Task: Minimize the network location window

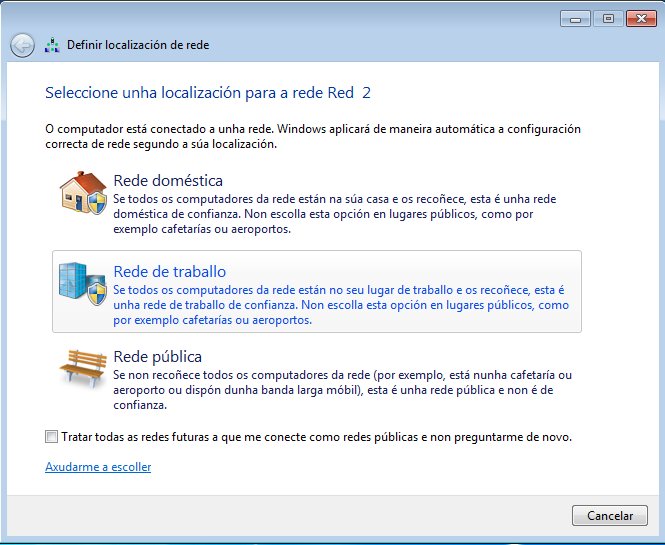Action: coord(575,19)
